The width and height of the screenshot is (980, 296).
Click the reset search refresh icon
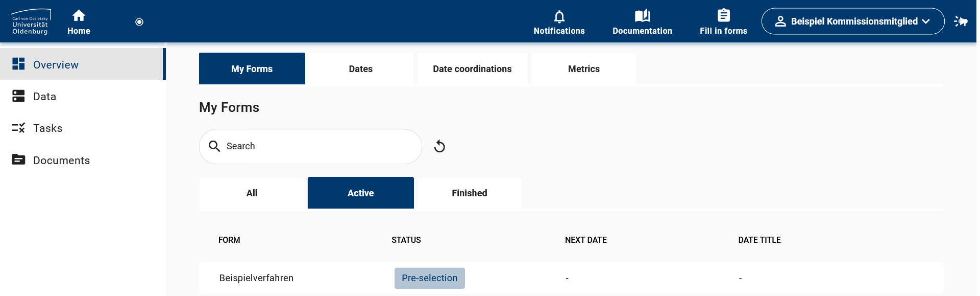pyautogui.click(x=439, y=147)
